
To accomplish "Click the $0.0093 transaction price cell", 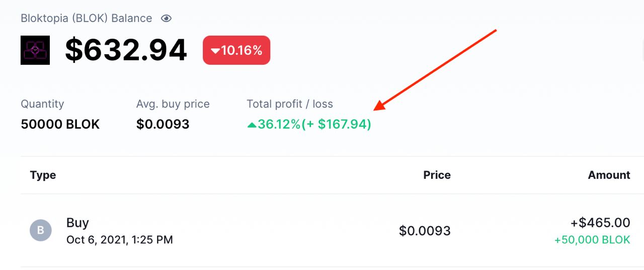I will coord(425,231).
